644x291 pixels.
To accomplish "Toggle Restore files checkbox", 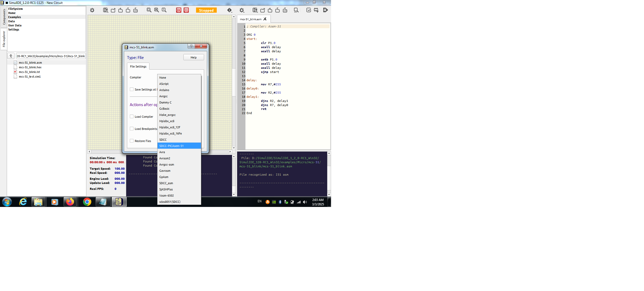I will pos(132,141).
